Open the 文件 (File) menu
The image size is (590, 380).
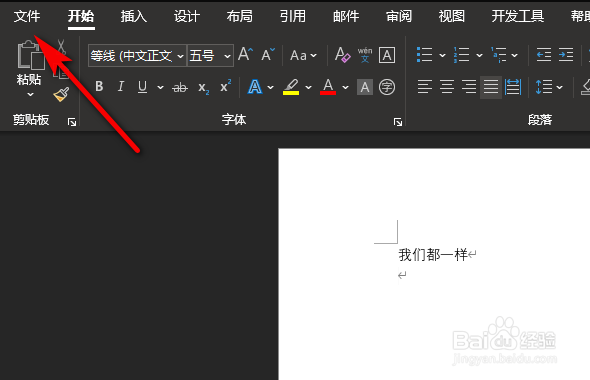[27, 16]
